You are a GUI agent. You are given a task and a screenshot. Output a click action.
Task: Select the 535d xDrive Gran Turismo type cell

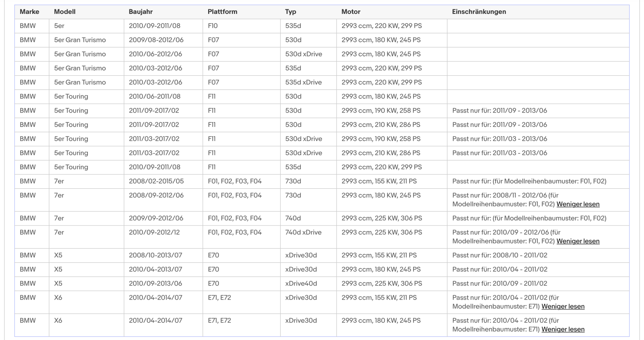pyautogui.click(x=308, y=82)
